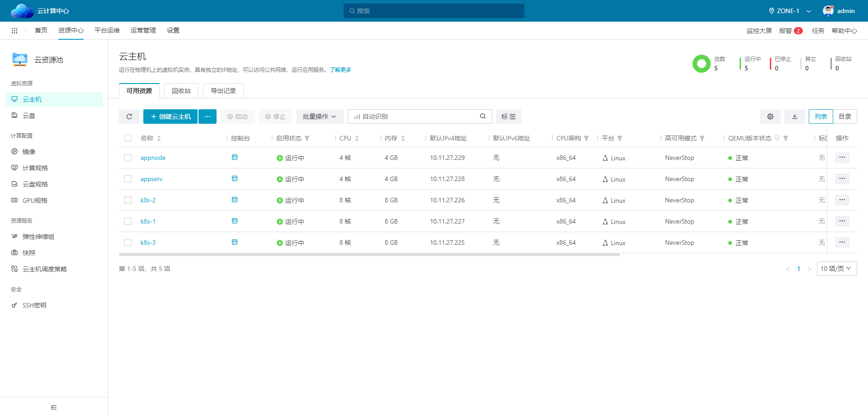
Task: Switch to the 导出记录 tab
Action: 223,91
